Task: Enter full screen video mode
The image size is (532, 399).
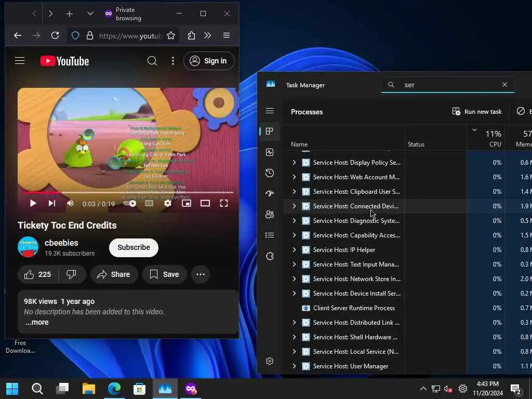Action: tap(224, 203)
